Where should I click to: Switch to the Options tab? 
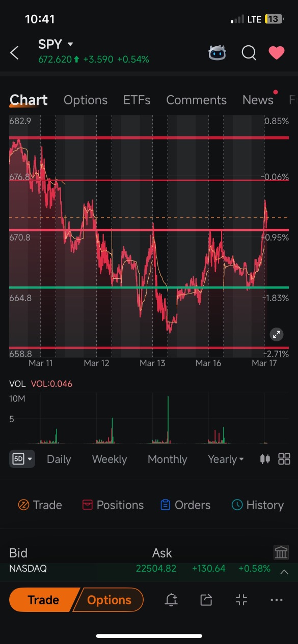coord(86,100)
